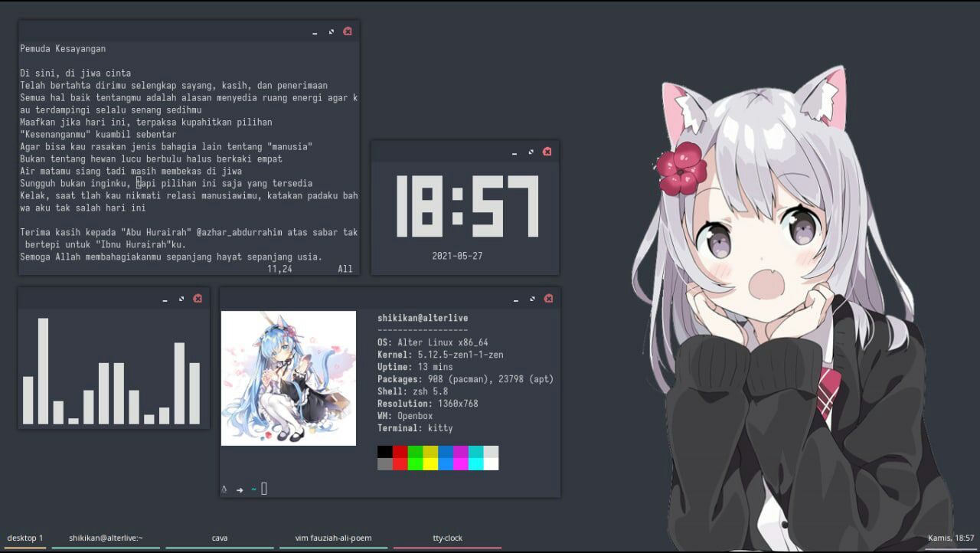Place cursor on line starting Telah bertahta dirimu
The image size is (980, 553).
click(x=174, y=86)
